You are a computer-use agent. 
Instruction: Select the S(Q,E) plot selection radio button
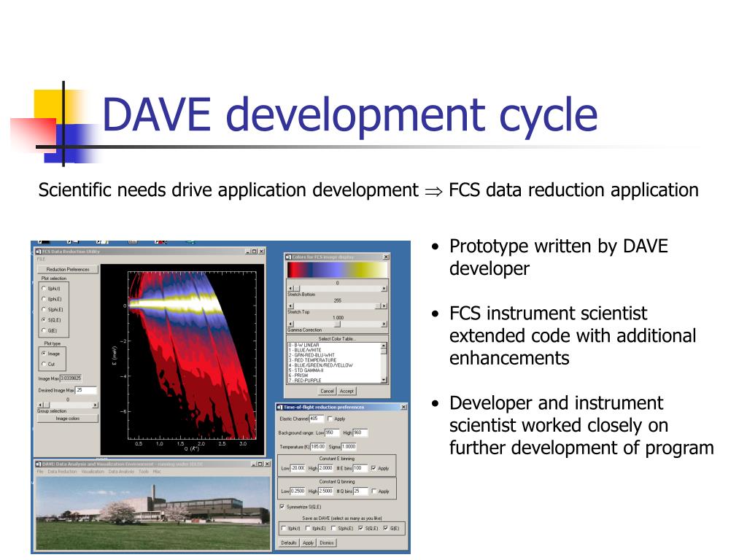click(x=44, y=320)
